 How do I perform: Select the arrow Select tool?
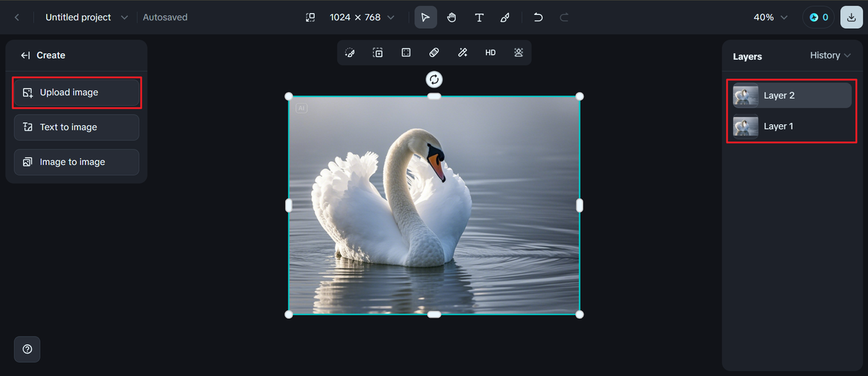pos(425,18)
